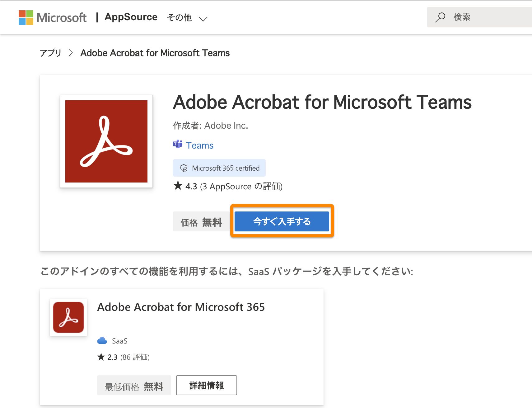Click the 作成者: Adobe Inc. text
The width and height of the screenshot is (532, 408).
click(211, 126)
